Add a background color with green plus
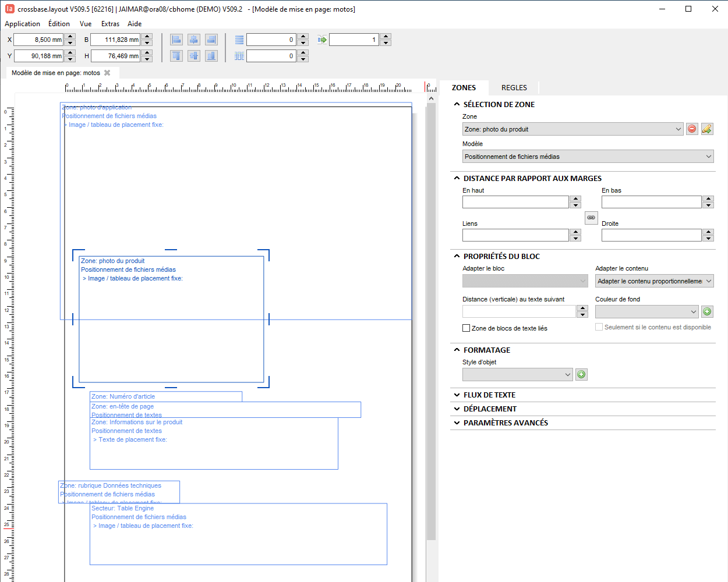The width and height of the screenshot is (728, 582). 707,312
